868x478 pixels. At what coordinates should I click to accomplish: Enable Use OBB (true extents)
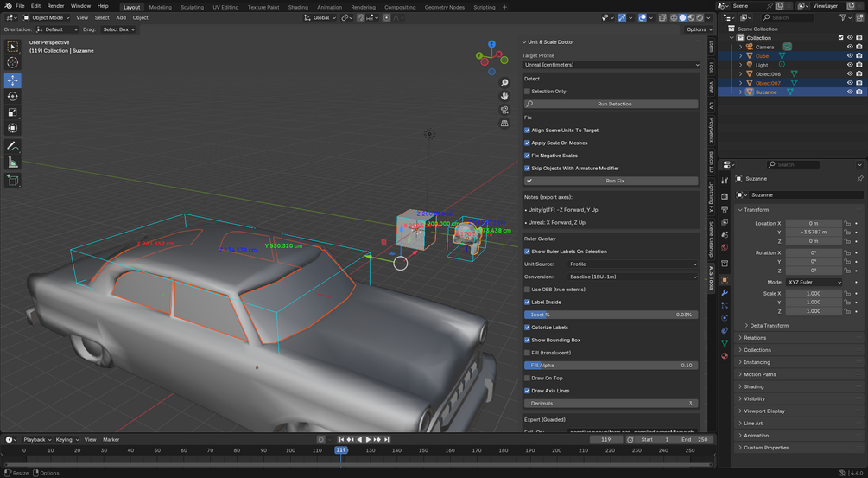pos(527,290)
